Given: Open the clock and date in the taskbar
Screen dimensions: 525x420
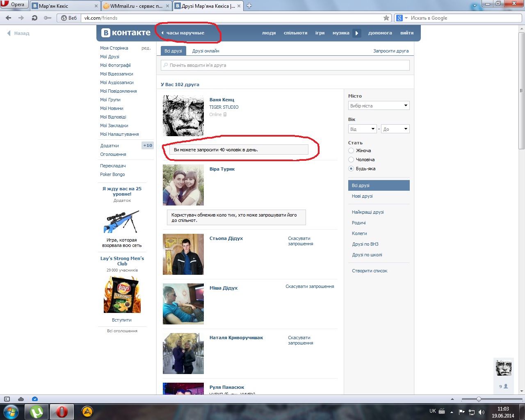Looking at the screenshot, I should pyautogui.click(x=503, y=412).
